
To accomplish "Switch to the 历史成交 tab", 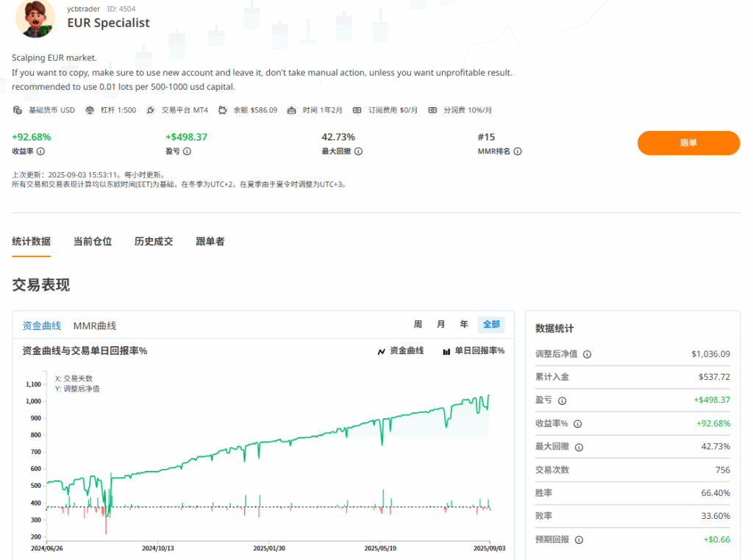I will tap(154, 241).
